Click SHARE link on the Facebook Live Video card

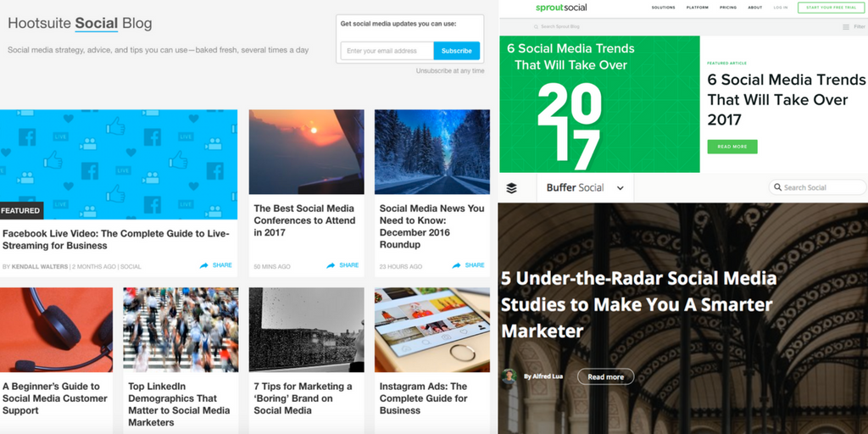coord(222,265)
